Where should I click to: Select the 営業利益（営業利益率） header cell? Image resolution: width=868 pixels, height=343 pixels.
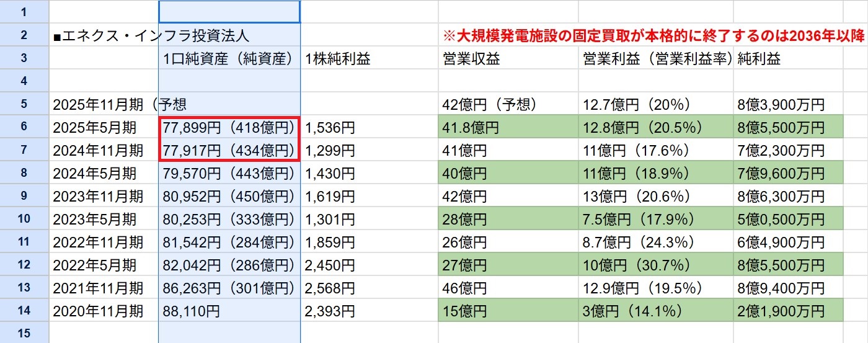tap(656, 58)
